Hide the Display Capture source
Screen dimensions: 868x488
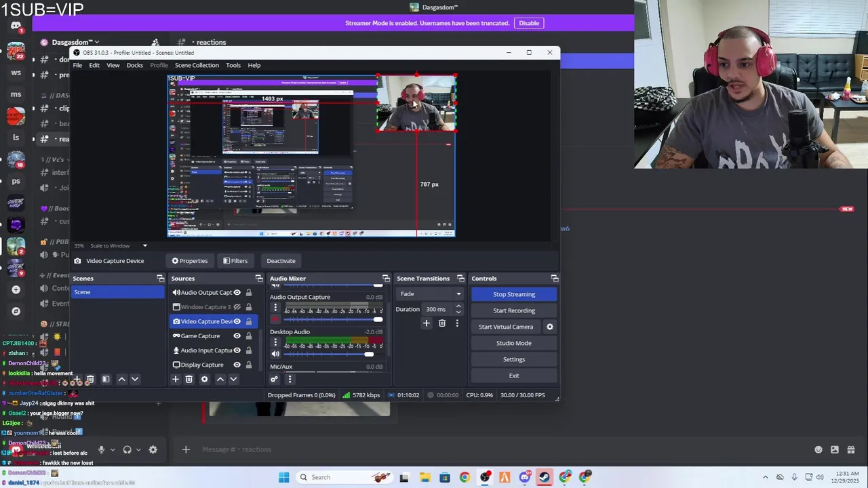coord(237,365)
